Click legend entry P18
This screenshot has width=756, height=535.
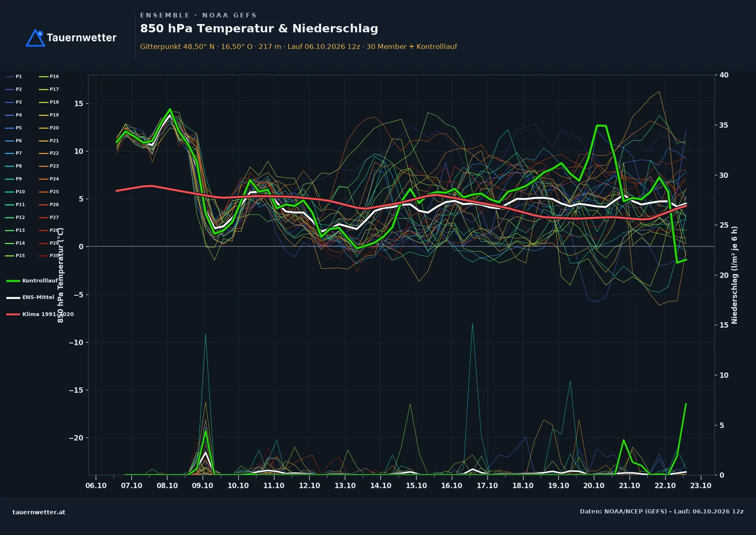(49, 102)
